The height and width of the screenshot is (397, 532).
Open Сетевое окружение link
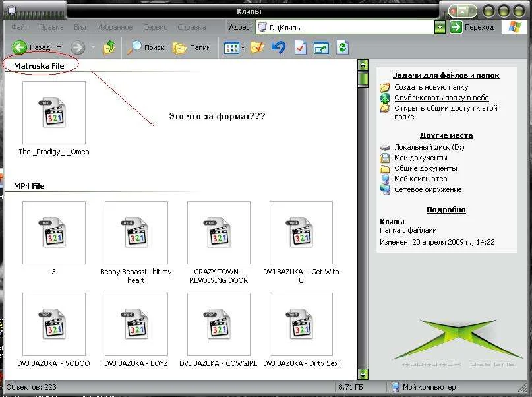point(428,189)
